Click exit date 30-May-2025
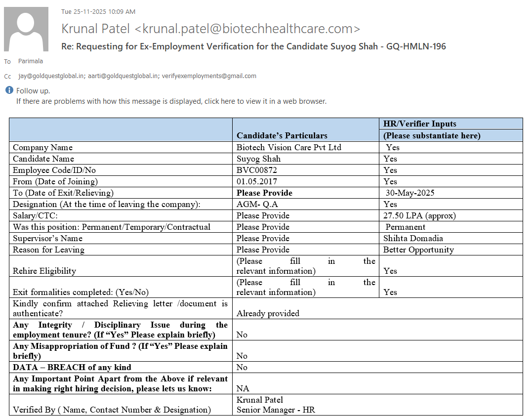Viewport: 532px width, 419px height. coord(410,193)
